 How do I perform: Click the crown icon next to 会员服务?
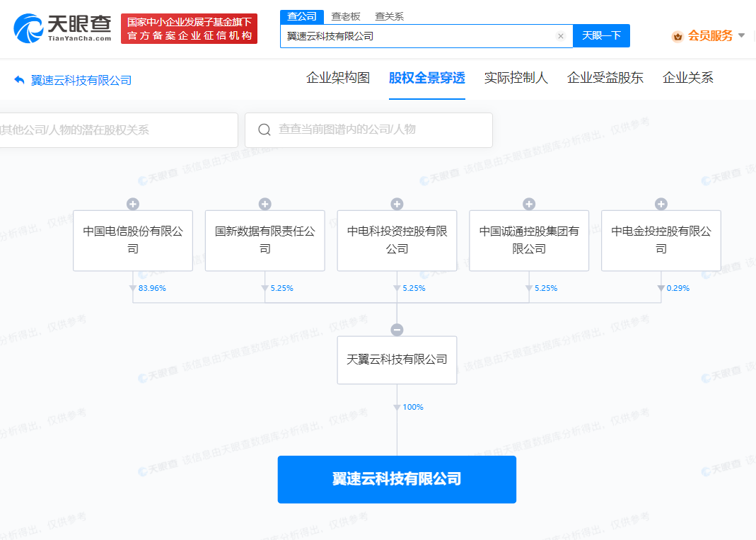tap(678, 36)
